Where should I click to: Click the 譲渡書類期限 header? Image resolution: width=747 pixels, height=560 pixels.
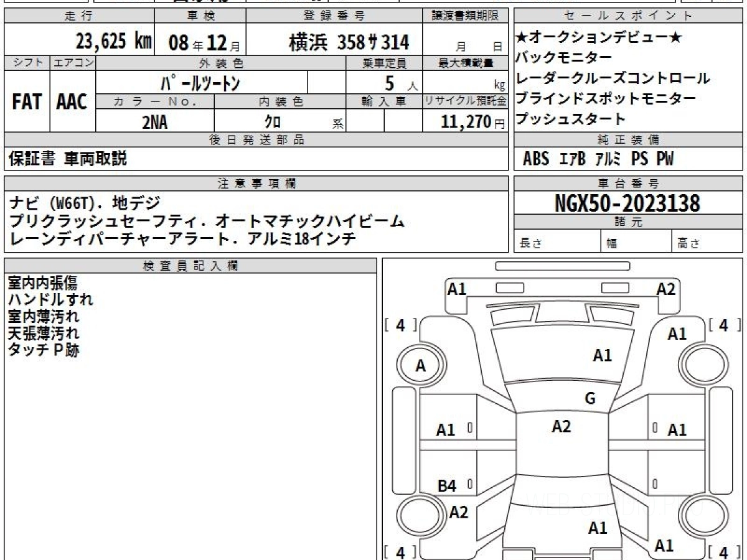coord(466,16)
